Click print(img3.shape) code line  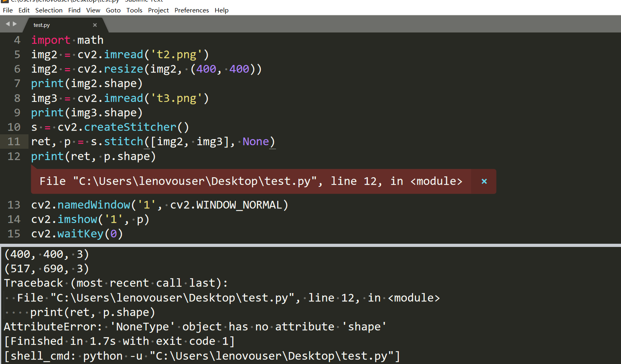point(87,113)
